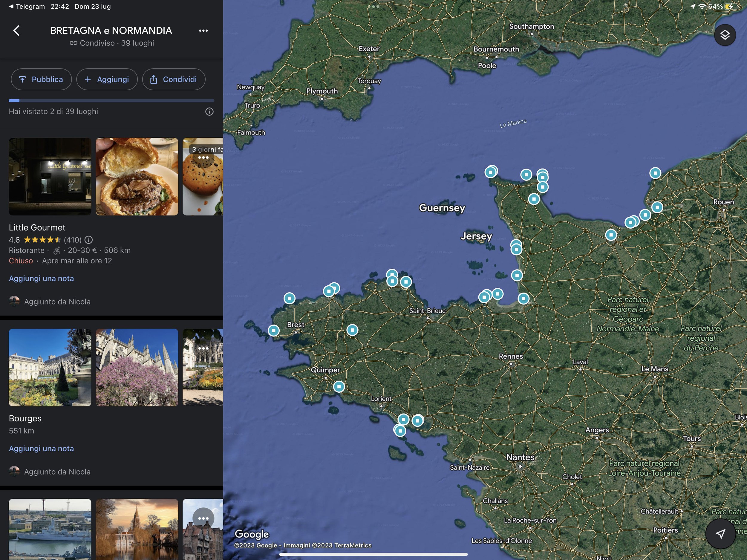Open Little Gourmet place title
Image resolution: width=747 pixels, height=560 pixels.
pos(37,227)
